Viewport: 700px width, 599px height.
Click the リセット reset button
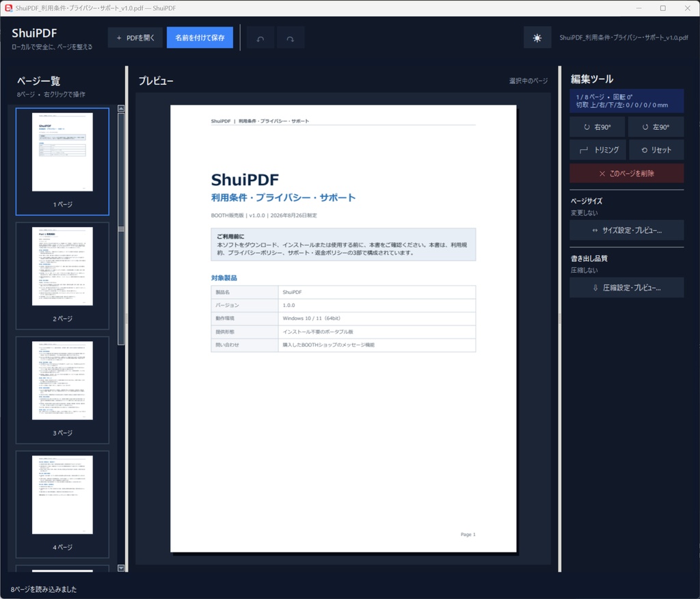click(656, 150)
